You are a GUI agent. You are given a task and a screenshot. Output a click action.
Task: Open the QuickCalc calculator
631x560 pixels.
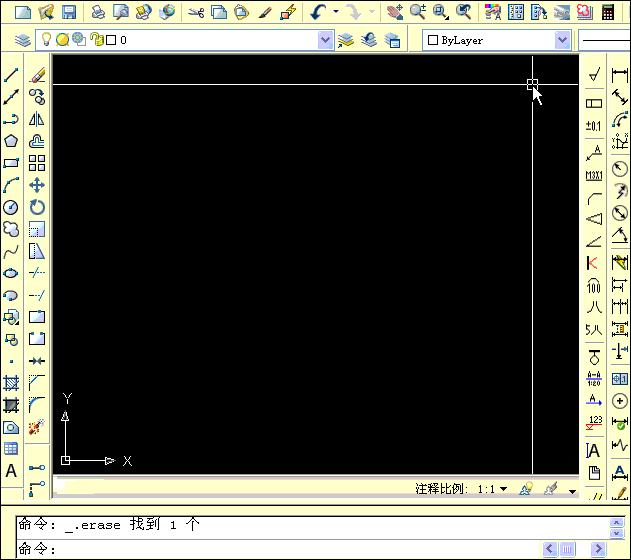[608, 12]
